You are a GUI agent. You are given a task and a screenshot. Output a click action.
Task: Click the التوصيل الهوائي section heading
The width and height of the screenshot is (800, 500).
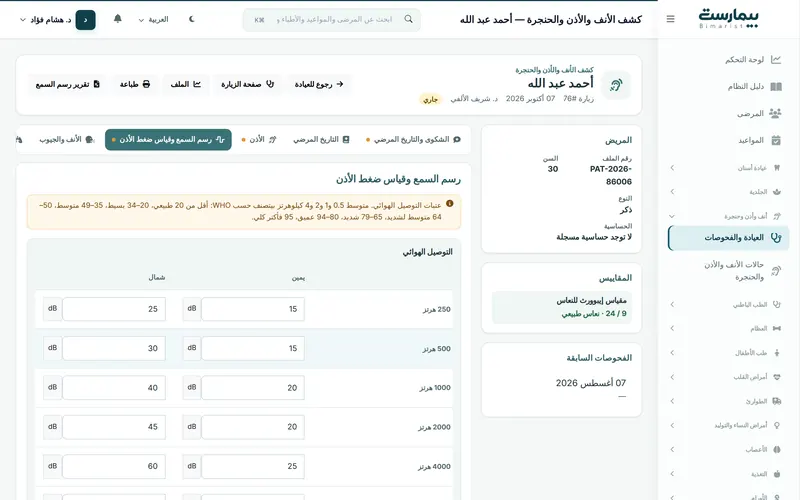(428, 252)
